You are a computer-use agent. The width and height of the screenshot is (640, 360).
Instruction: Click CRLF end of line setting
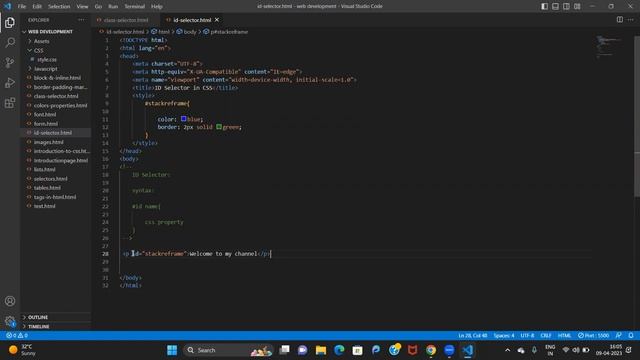tap(546, 336)
